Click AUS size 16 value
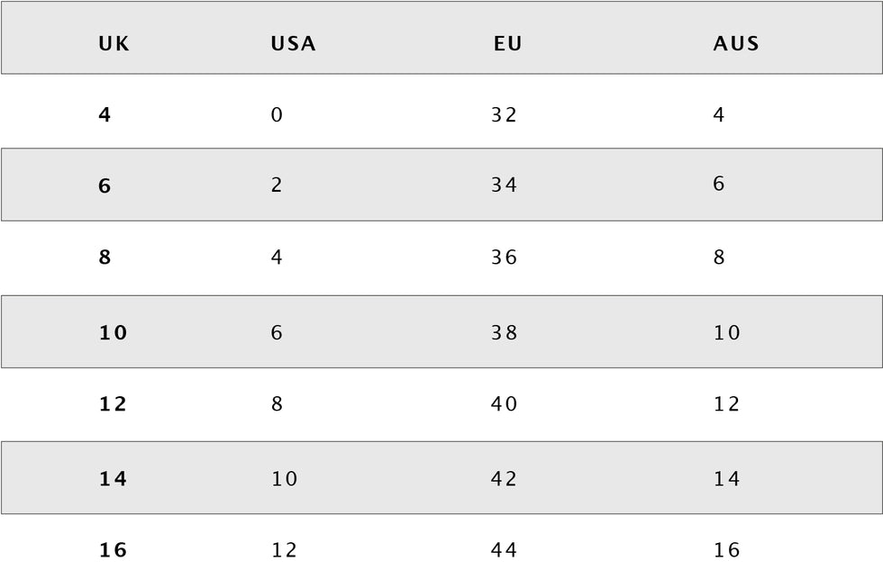 (727, 550)
